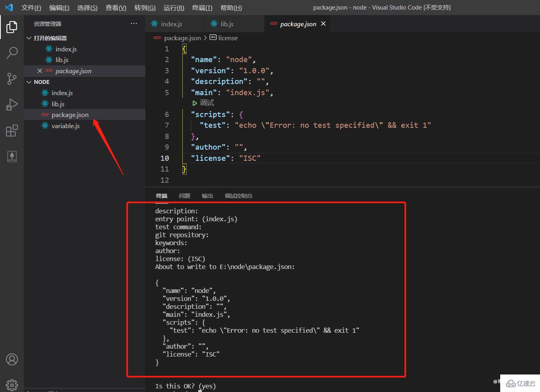Screen dimensions: 540x392
Task: Close the package.json editor tab
Action: pyautogui.click(x=324, y=24)
